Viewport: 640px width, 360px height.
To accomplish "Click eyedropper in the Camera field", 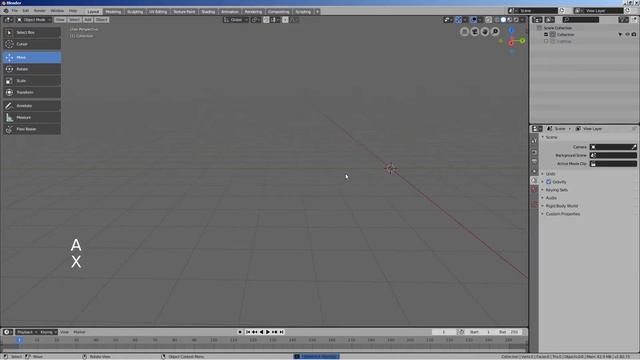I will [633, 147].
